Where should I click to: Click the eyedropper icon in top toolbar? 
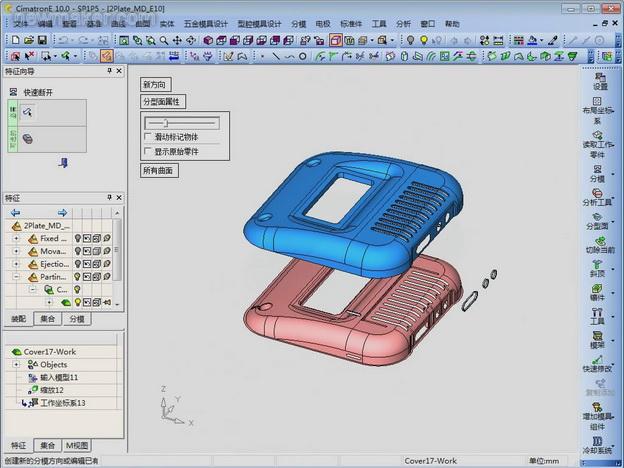tap(553, 40)
